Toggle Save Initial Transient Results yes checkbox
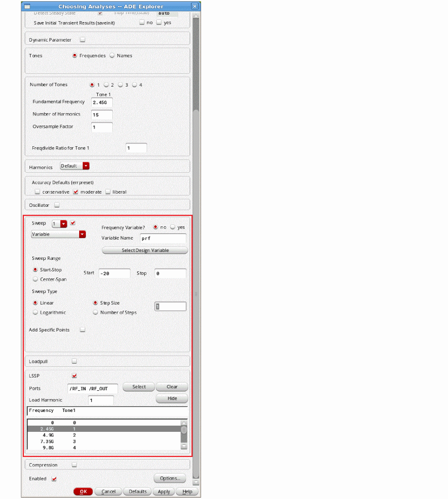Image resolution: width=448 pixels, height=499 pixels. [x=159, y=22]
